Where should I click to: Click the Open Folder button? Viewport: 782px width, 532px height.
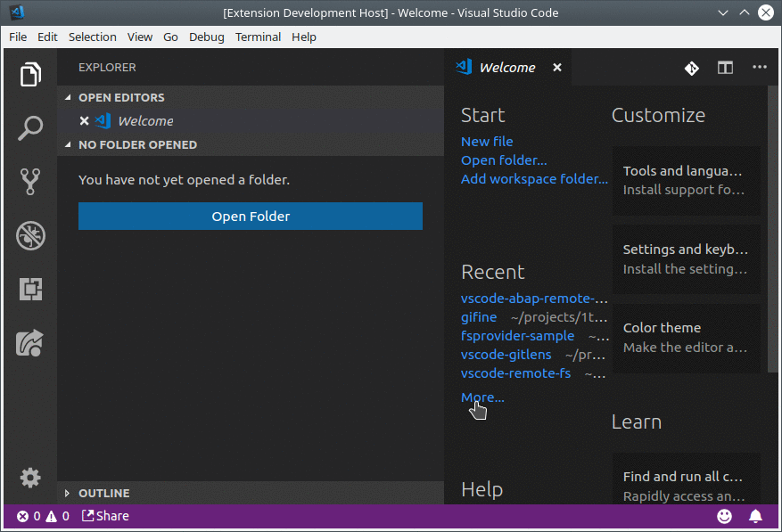[x=251, y=216]
